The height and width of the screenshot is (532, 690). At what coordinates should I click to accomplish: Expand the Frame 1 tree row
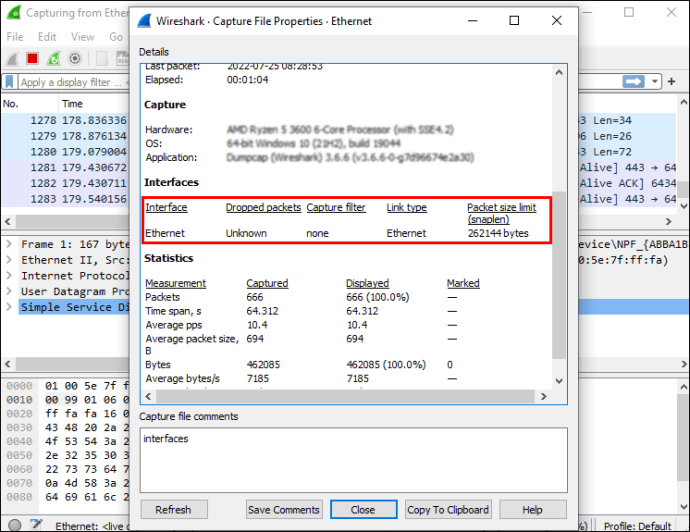[x=9, y=244]
